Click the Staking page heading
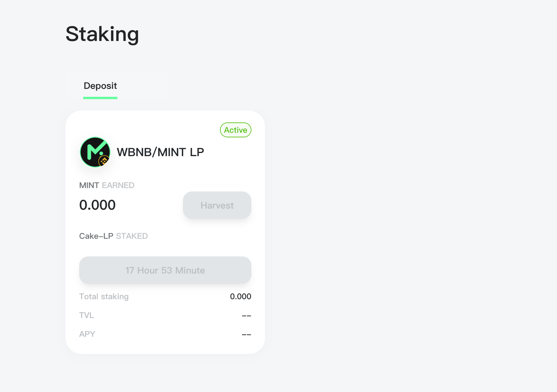This screenshot has width=557, height=392. (x=102, y=34)
